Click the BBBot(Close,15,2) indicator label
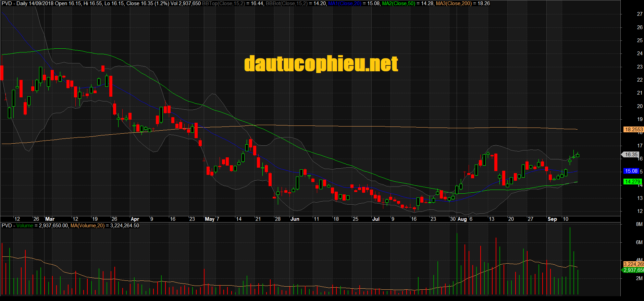This screenshot has height=301, width=644. coord(286,3)
